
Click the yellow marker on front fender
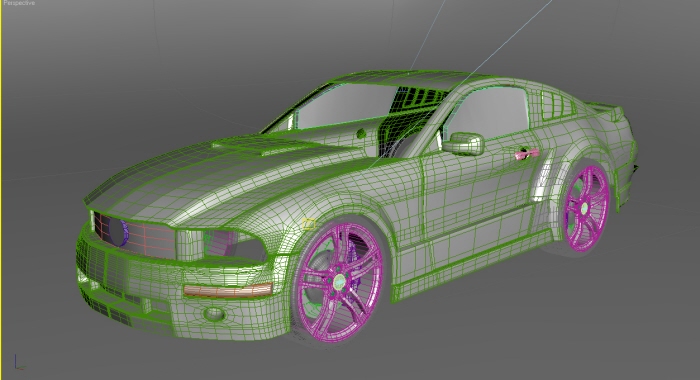click(308, 224)
